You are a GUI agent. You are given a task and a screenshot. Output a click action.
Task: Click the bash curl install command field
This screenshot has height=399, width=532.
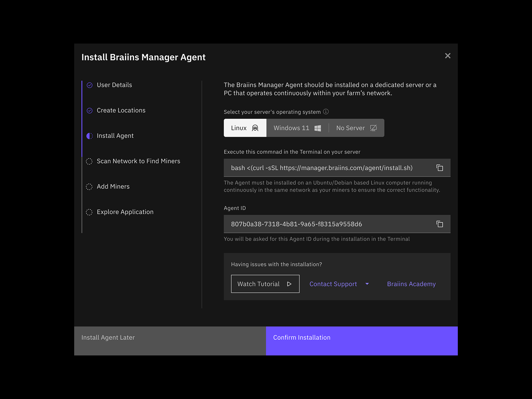(x=337, y=168)
